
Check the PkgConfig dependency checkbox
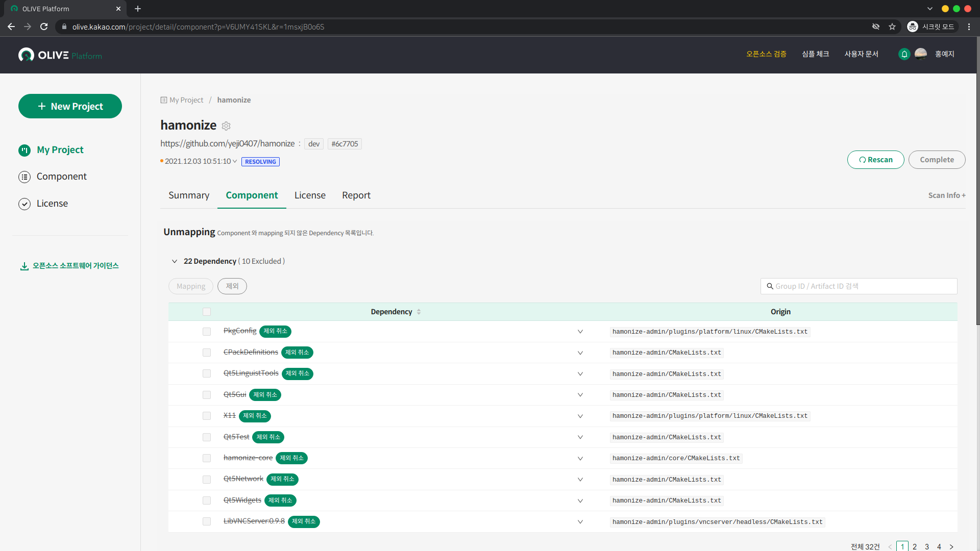[207, 332]
